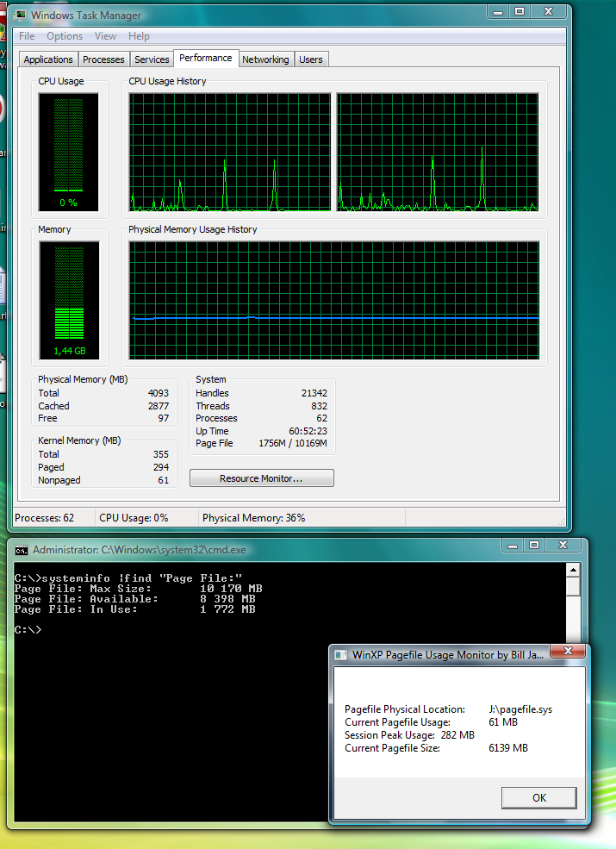Switch to the Processes tab
The height and width of the screenshot is (849, 616).
tap(103, 59)
